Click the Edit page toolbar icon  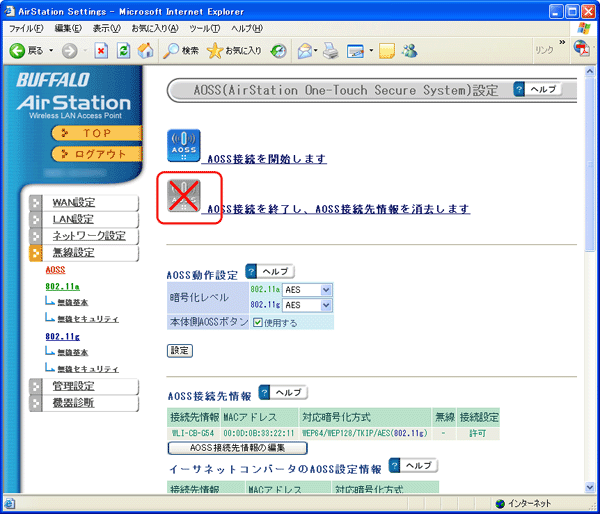355,51
